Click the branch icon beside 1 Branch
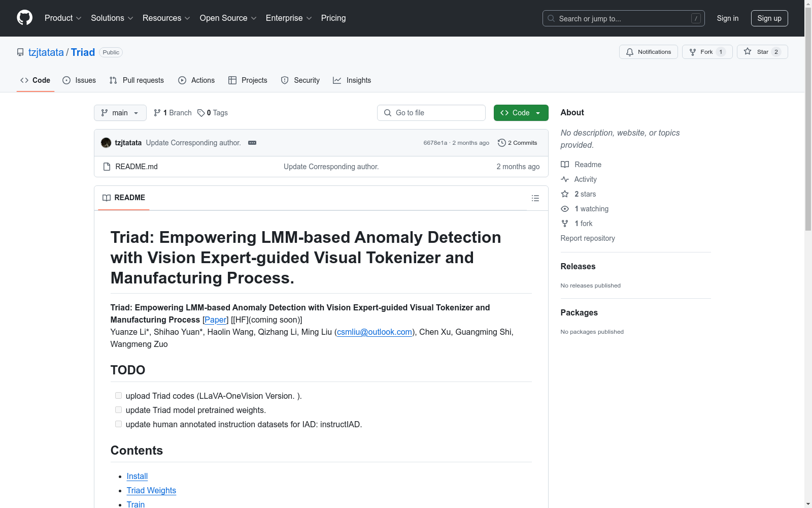The width and height of the screenshot is (812, 508). [x=157, y=113]
